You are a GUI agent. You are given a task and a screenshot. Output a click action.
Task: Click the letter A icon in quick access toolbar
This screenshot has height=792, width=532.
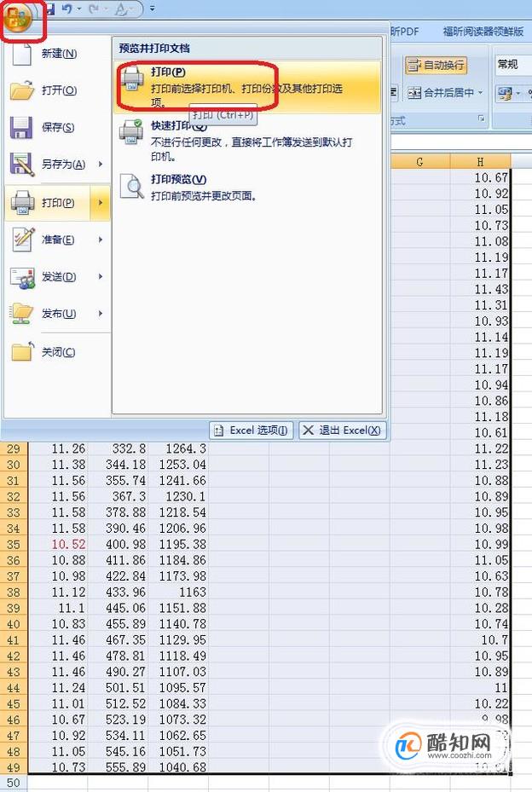tap(121, 9)
